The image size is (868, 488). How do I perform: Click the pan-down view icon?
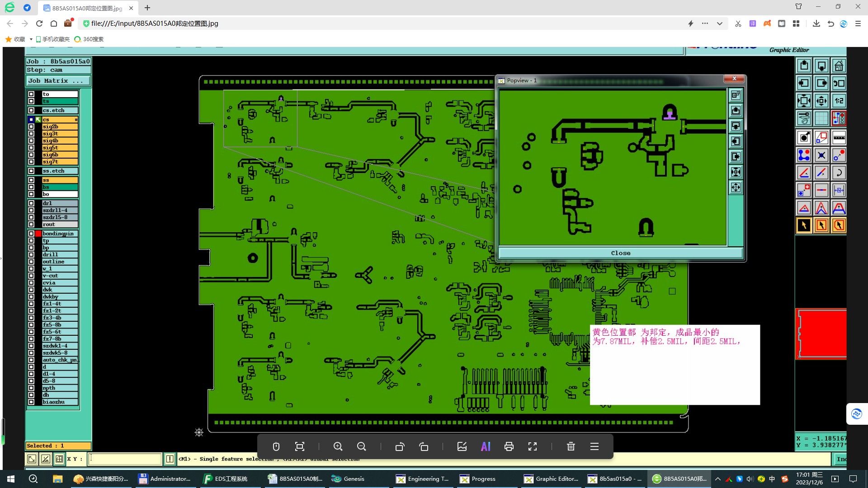point(821,66)
